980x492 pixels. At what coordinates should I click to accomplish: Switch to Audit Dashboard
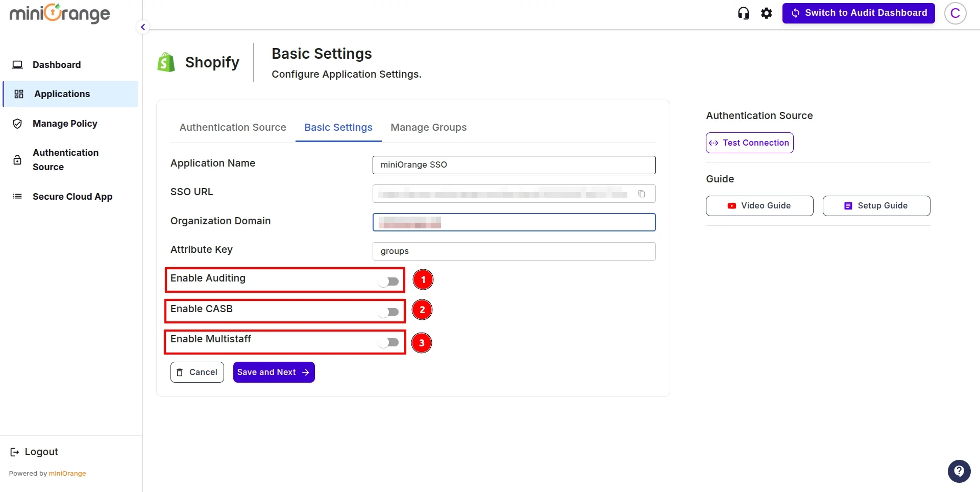(x=858, y=13)
